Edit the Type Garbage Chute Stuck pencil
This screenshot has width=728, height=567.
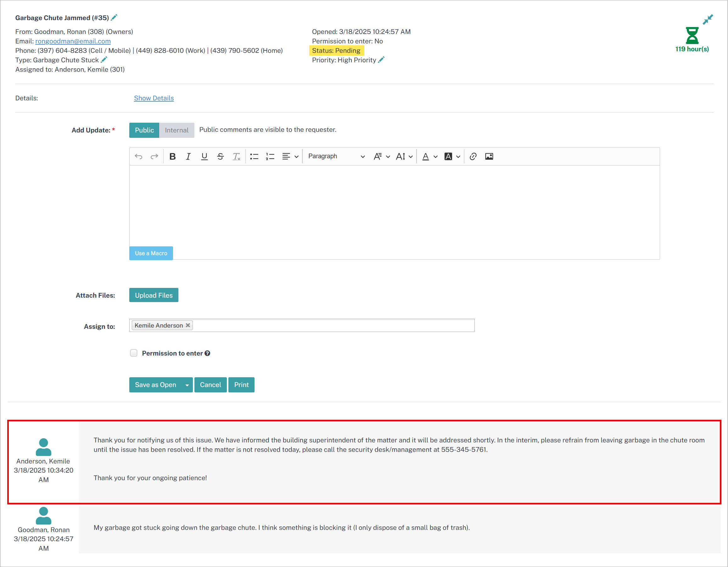(104, 60)
